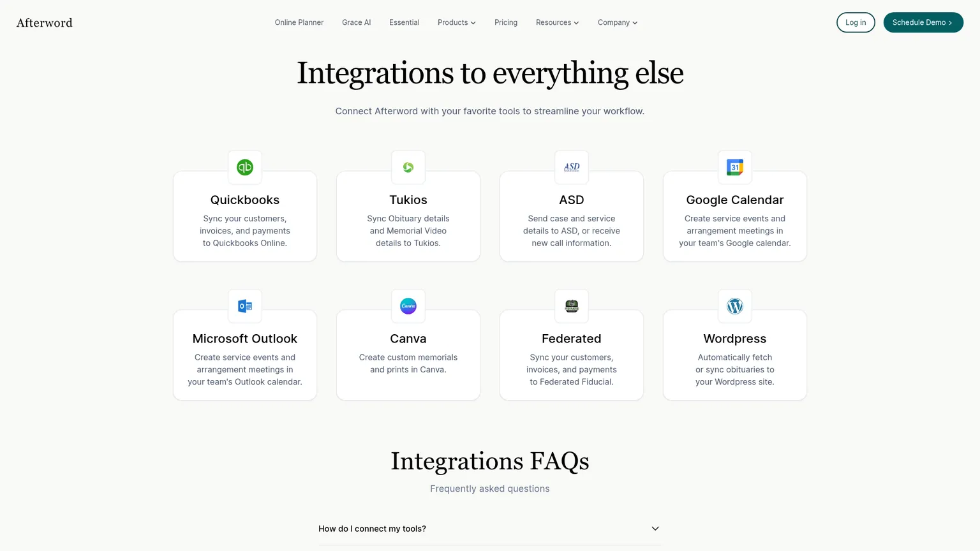980x551 pixels.
Task: Click 'your team's Outlook calendar.' text
Action: 245,382
